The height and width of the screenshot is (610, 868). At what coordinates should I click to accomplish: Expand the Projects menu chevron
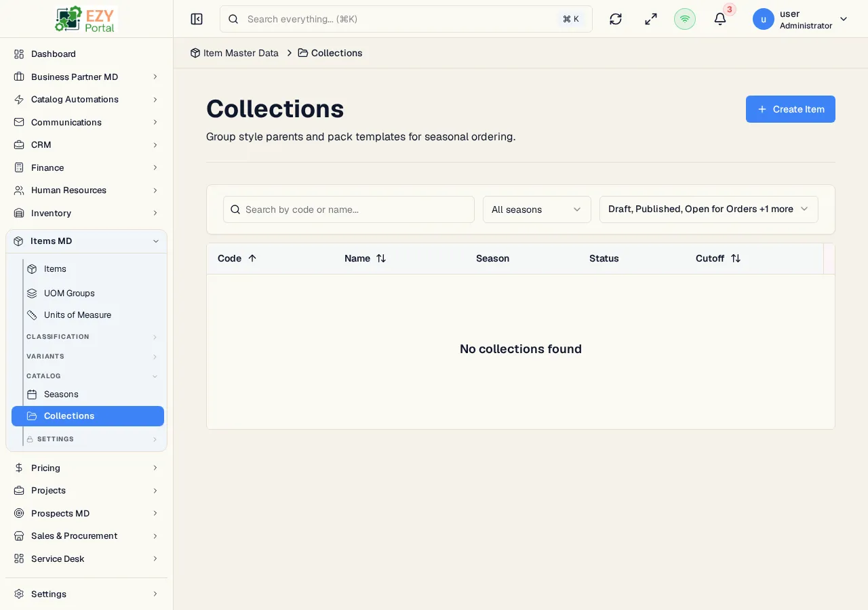155,491
